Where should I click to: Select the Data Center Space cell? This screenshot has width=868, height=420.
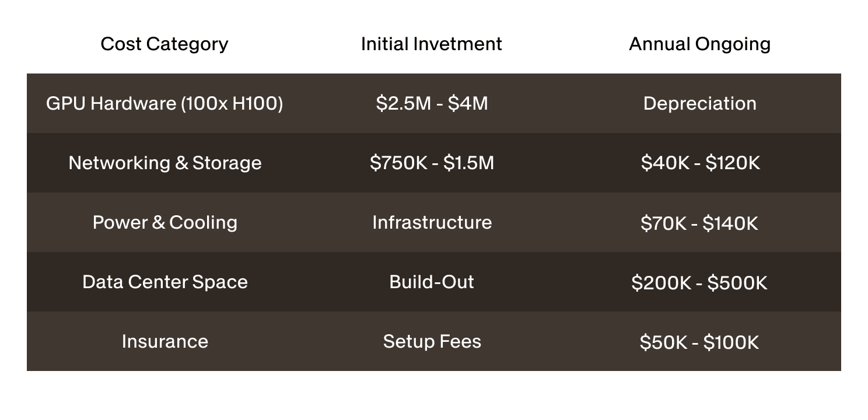pos(165,282)
